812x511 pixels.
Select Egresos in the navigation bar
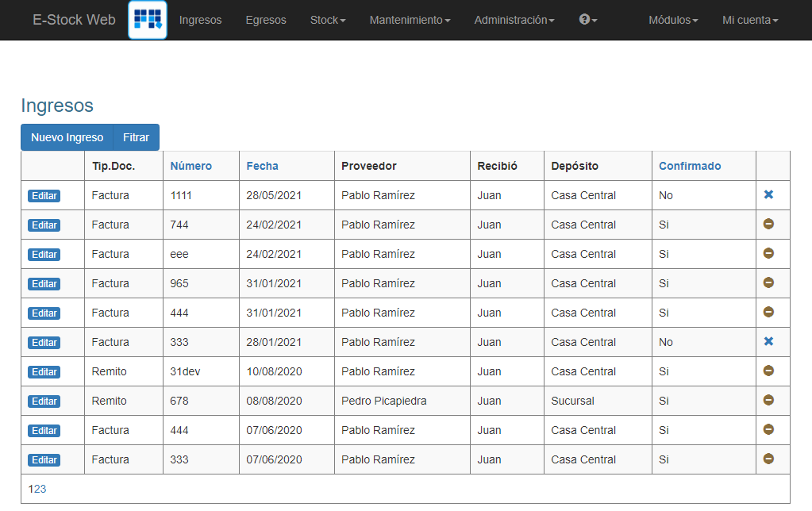tap(265, 20)
